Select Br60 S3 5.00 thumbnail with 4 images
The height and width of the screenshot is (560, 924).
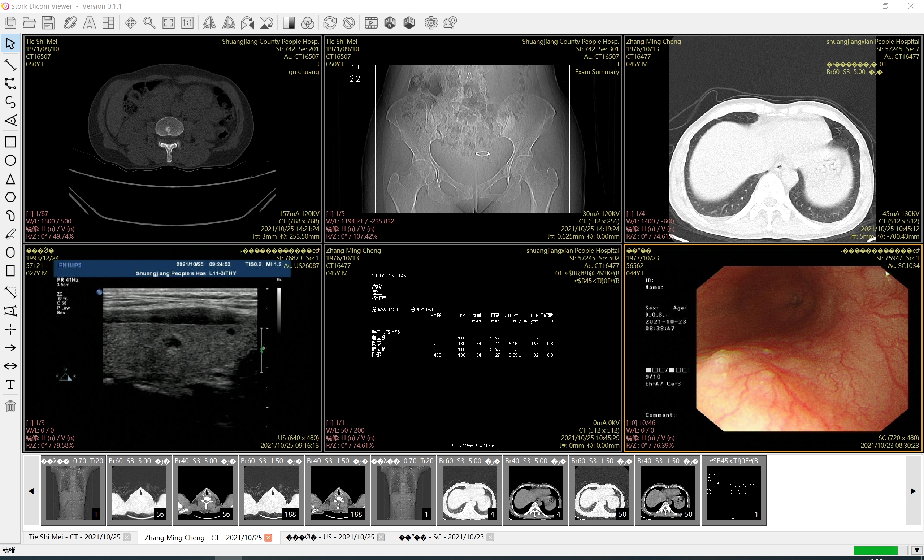(469, 490)
